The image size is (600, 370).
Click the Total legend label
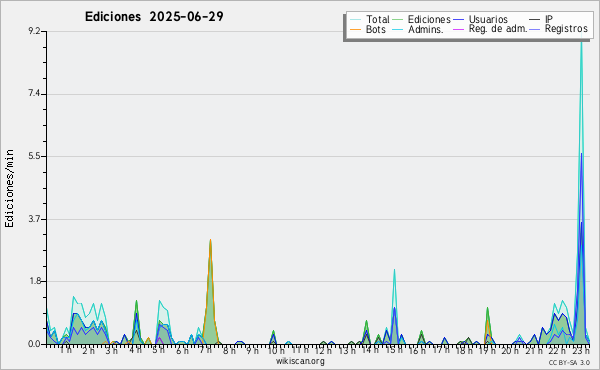(378, 19)
